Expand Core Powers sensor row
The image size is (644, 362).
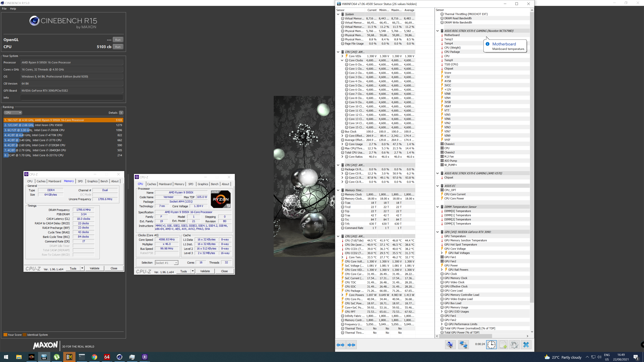[342, 295]
